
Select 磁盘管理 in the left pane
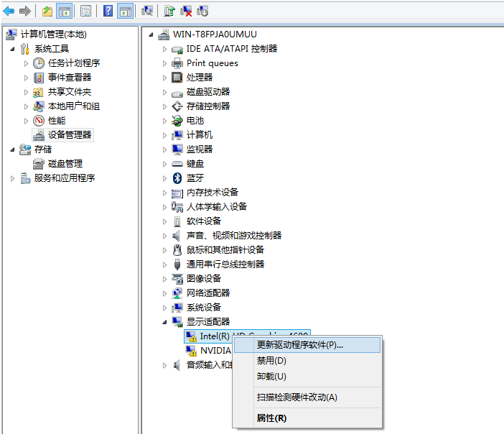[x=65, y=163]
